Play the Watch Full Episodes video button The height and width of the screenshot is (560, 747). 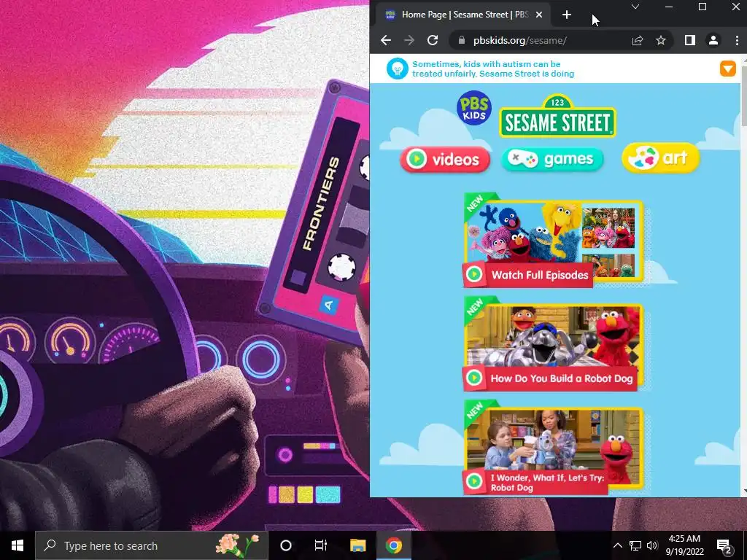(x=474, y=275)
